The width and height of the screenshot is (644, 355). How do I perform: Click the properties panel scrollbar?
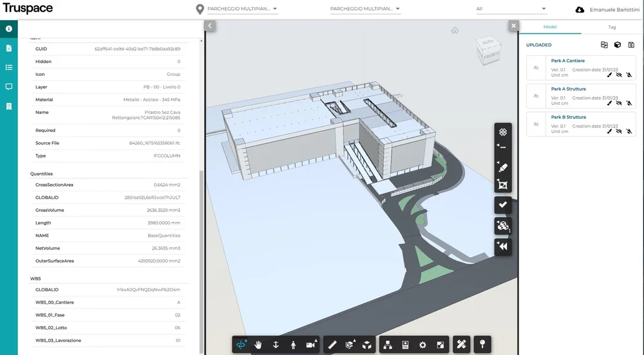click(201, 262)
